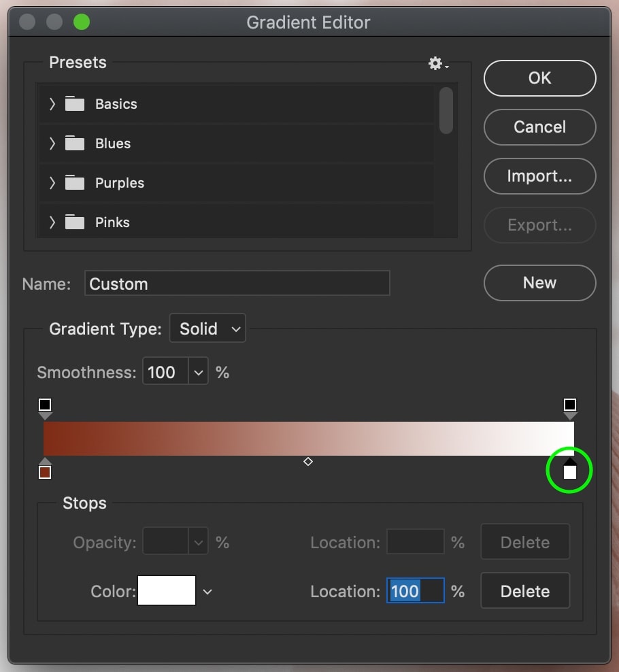The image size is (619, 672).
Task: Open the Smoothness percentage dropdown
Action: point(198,372)
